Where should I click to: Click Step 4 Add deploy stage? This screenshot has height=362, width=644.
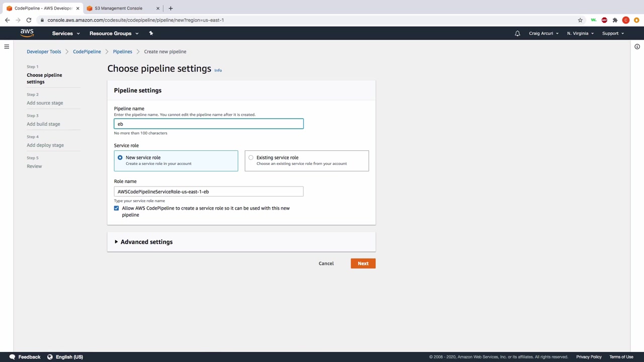(x=45, y=145)
